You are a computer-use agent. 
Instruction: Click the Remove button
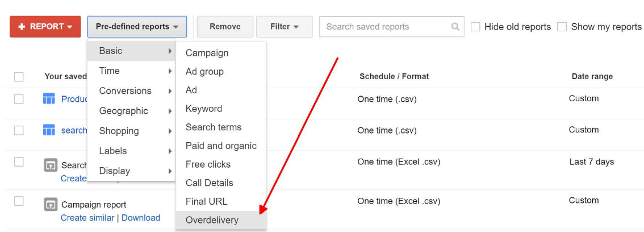tap(225, 27)
